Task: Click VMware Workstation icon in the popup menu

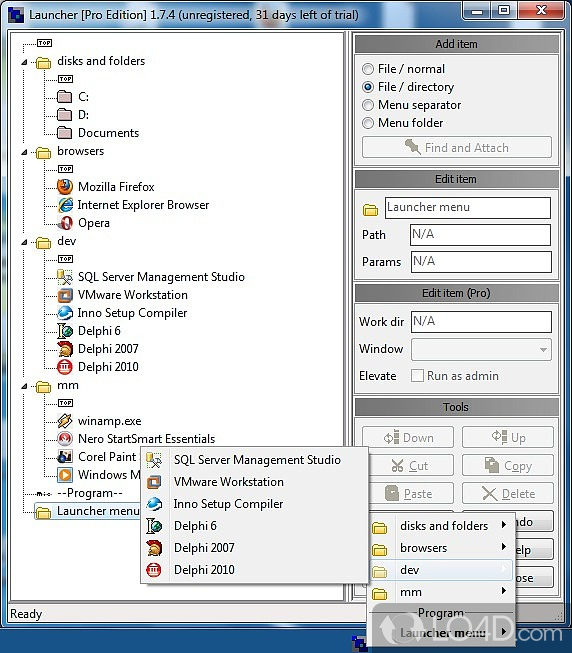Action: 154,482
